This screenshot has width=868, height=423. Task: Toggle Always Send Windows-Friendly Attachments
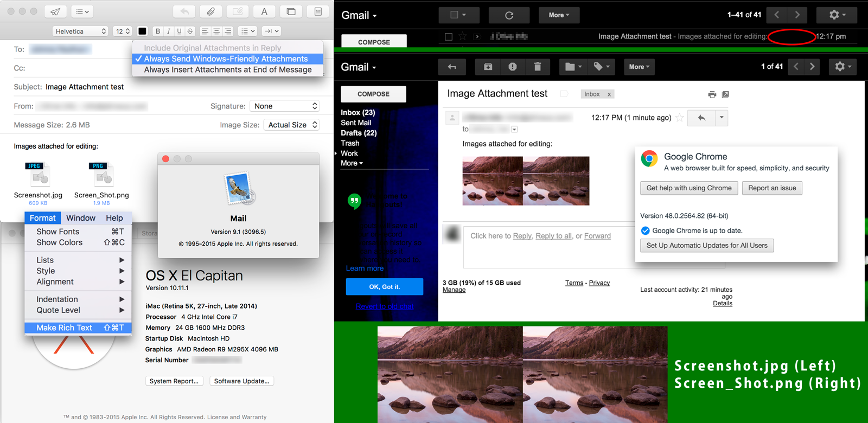tap(228, 59)
